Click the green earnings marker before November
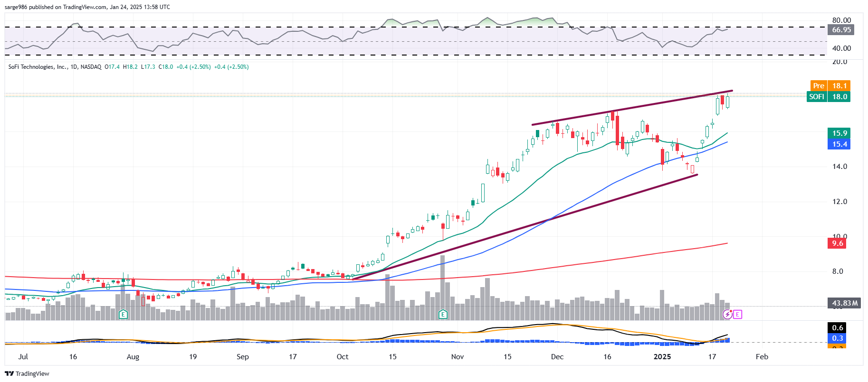868x382 pixels. pyautogui.click(x=443, y=314)
